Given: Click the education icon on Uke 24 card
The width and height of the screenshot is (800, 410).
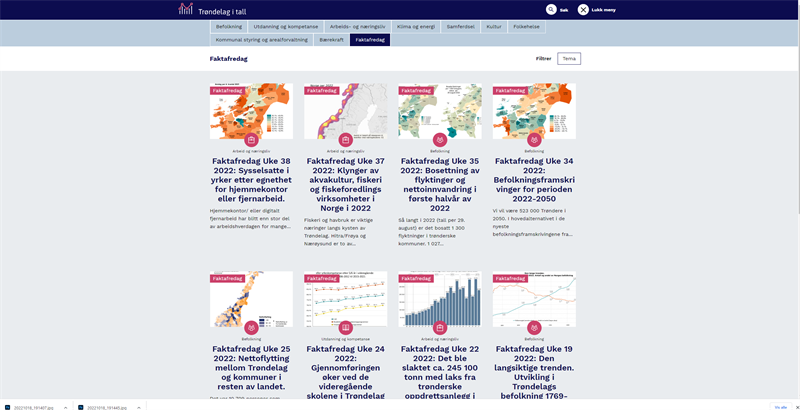Looking at the screenshot, I should [345, 327].
